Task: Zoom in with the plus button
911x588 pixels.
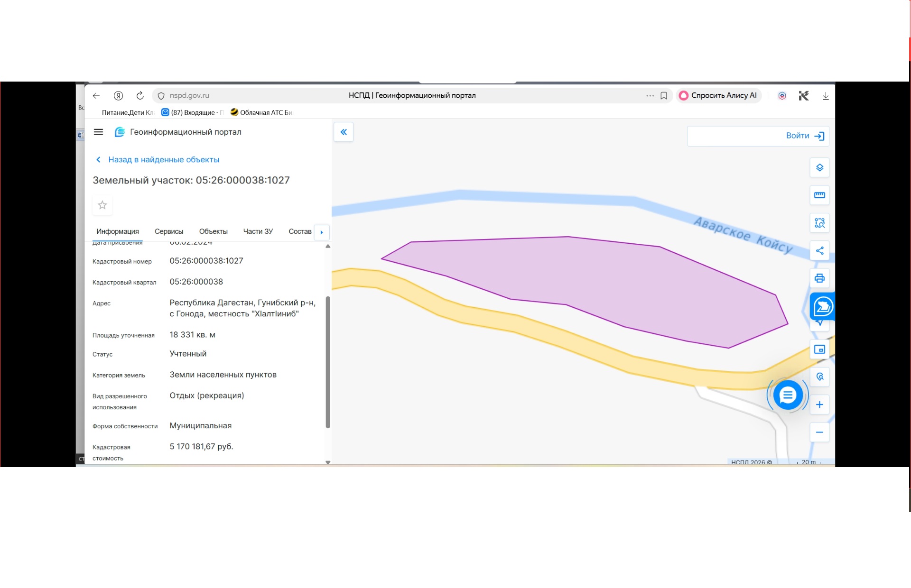Action: pyautogui.click(x=819, y=404)
